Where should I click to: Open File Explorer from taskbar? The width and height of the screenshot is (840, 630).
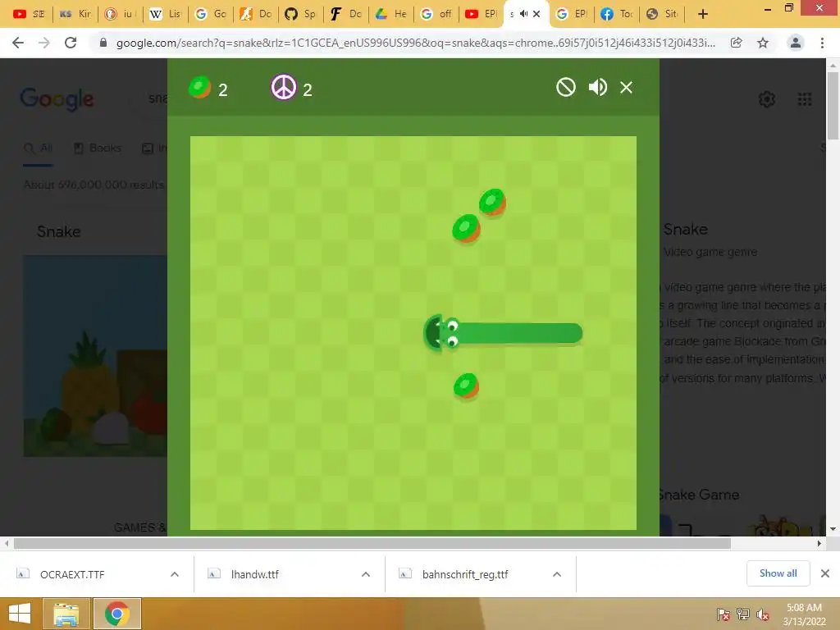pyautogui.click(x=66, y=614)
